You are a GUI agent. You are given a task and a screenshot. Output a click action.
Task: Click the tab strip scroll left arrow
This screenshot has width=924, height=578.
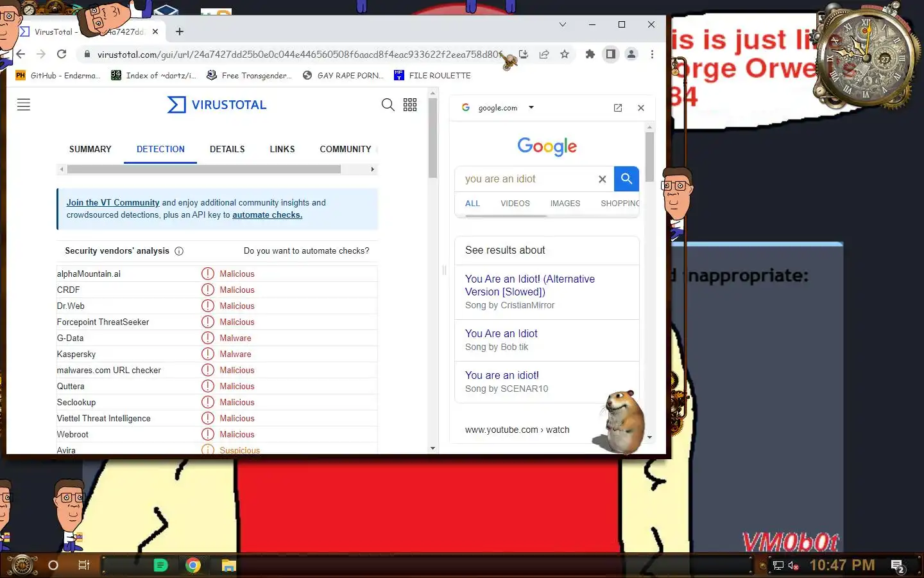point(62,170)
